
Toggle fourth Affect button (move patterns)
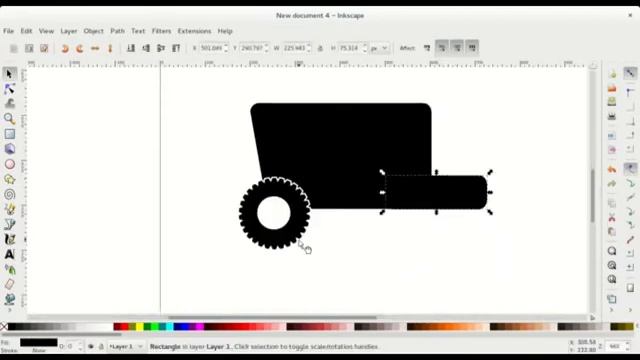(x=472, y=48)
